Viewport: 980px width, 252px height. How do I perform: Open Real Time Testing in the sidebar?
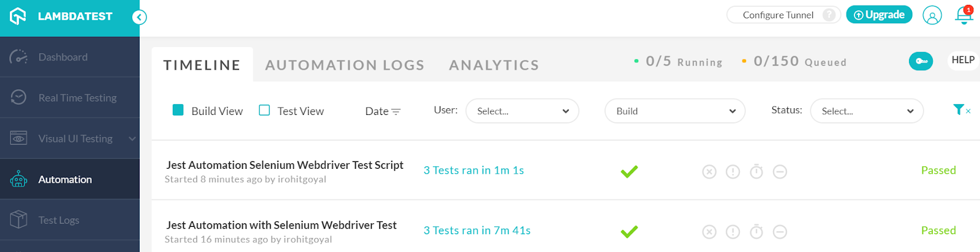click(77, 98)
